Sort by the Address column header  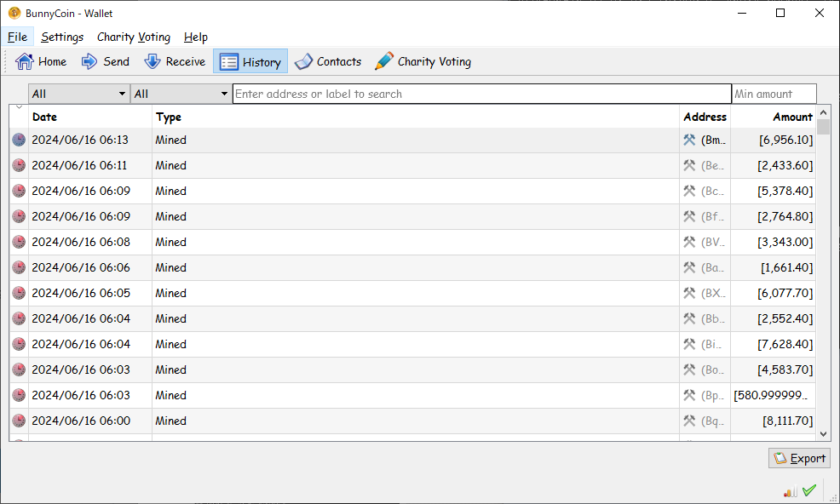(x=705, y=117)
